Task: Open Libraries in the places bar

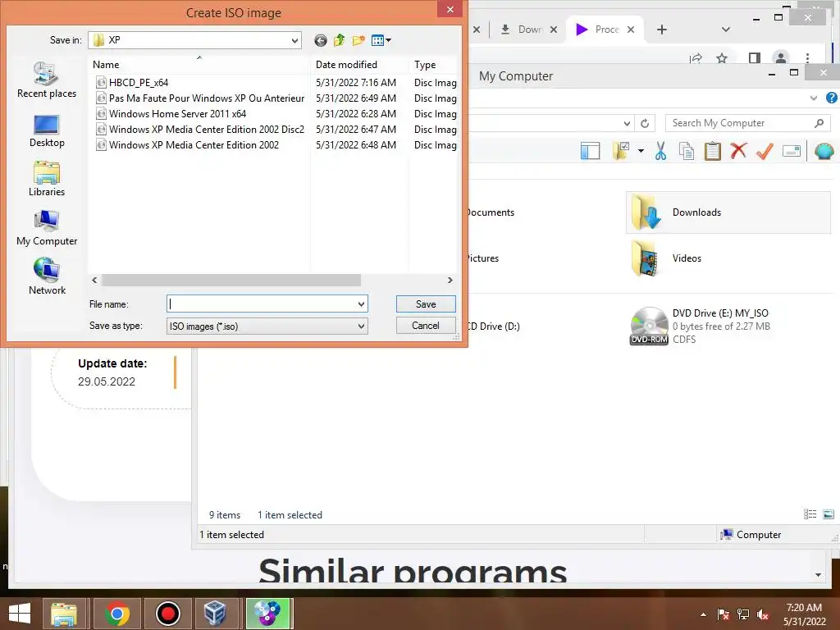Action: (x=47, y=180)
